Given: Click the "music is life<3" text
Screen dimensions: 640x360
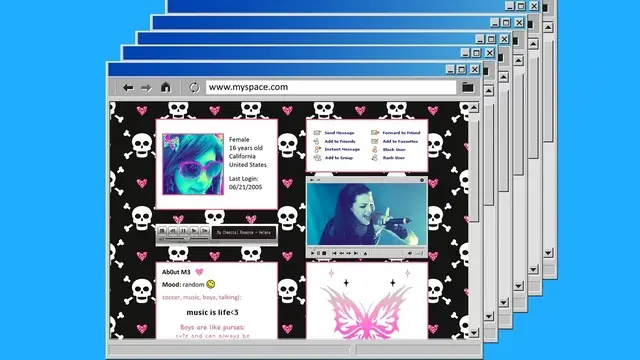Looking at the screenshot, I should [x=212, y=312].
